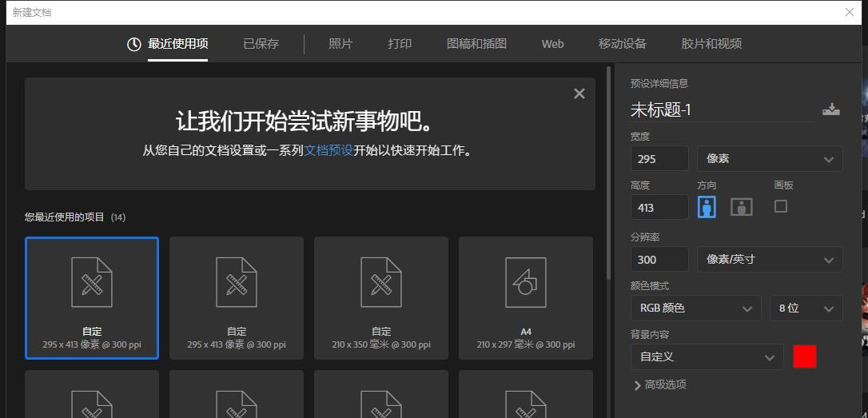This screenshot has width=868, height=418.
Task: Click the clock icon beside 最近使用项
Action: click(134, 44)
